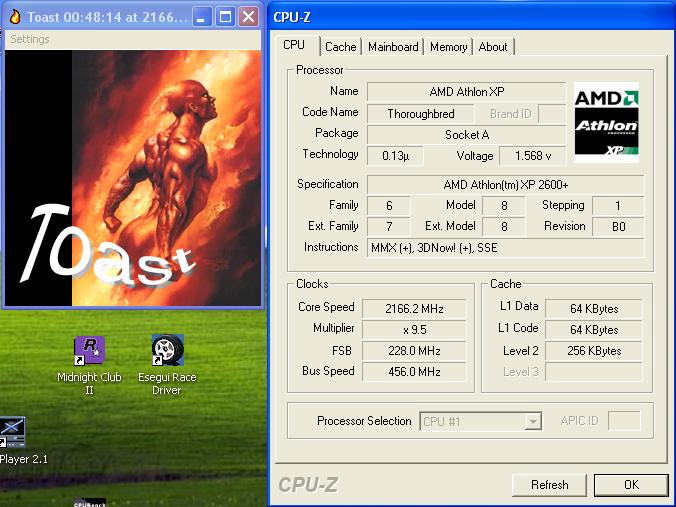676x507 pixels.
Task: Click the CPU #1 combo box
Action: [x=481, y=421]
